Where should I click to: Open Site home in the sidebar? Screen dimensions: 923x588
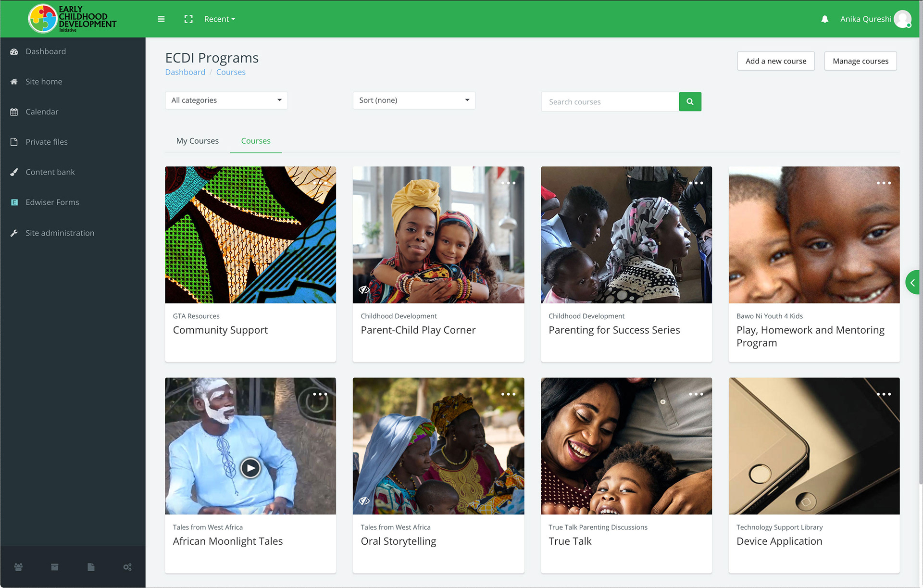click(44, 82)
